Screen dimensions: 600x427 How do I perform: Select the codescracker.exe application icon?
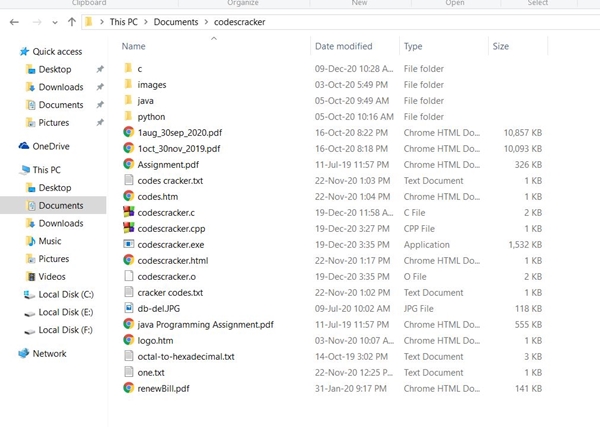pyautogui.click(x=128, y=244)
